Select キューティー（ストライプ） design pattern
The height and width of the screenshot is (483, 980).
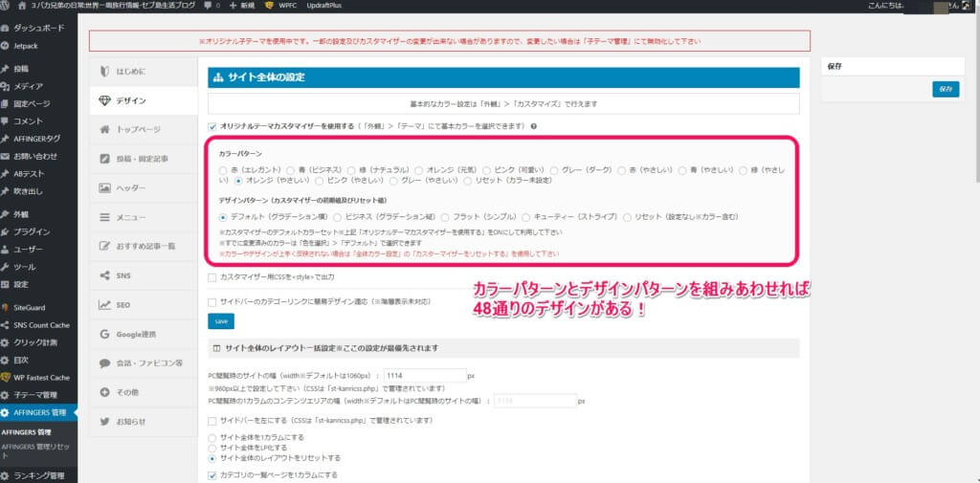click(527, 217)
